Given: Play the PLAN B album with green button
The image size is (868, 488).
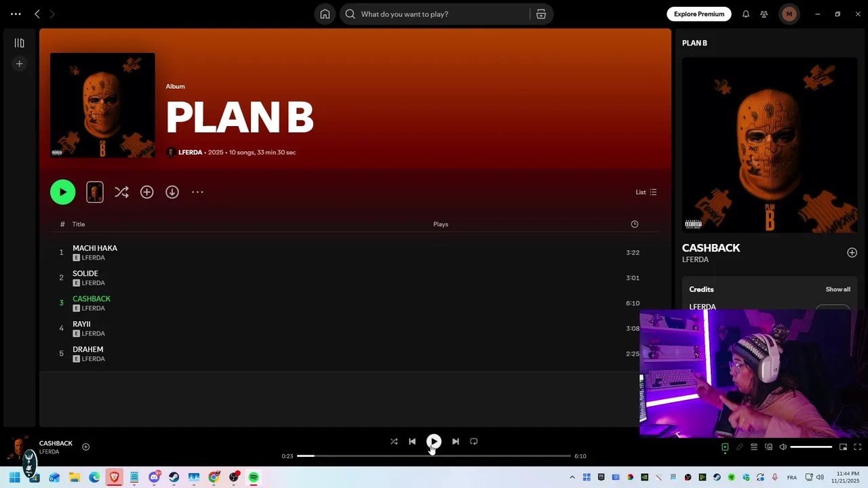Looking at the screenshot, I should (62, 192).
